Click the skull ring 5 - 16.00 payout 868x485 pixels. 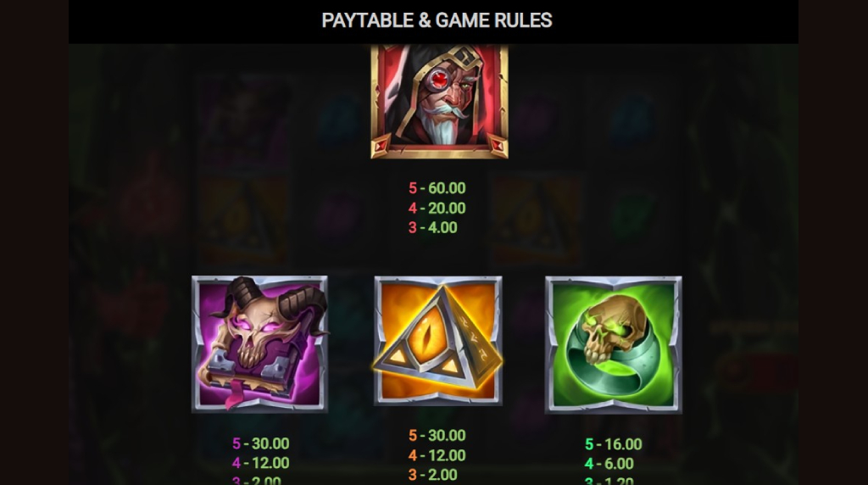[614, 444]
